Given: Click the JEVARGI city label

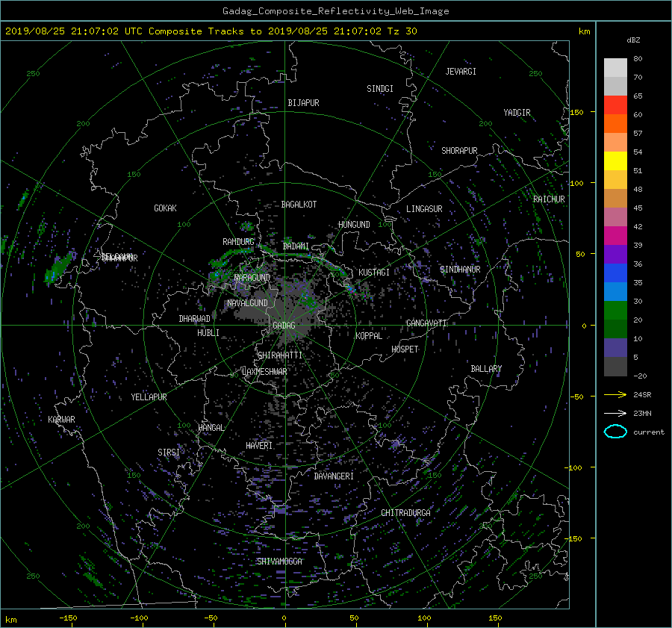Looking at the screenshot, I should (x=461, y=72).
